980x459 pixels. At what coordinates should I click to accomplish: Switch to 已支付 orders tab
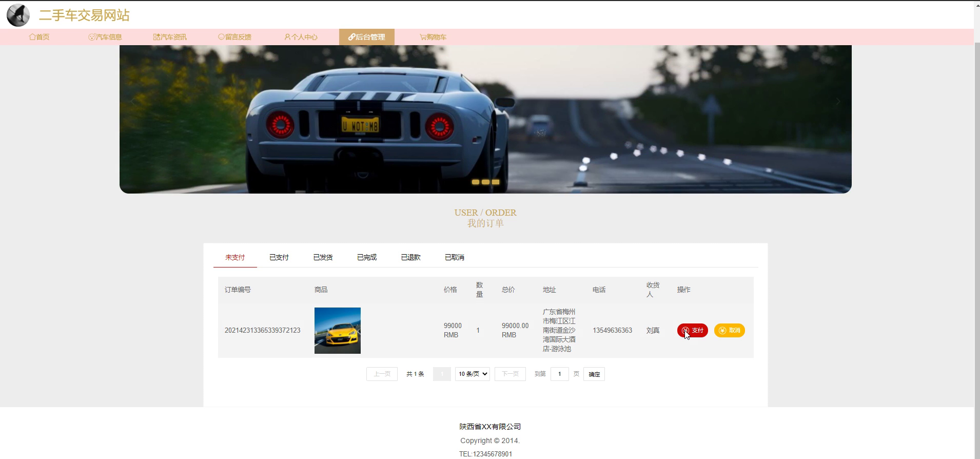(x=279, y=257)
